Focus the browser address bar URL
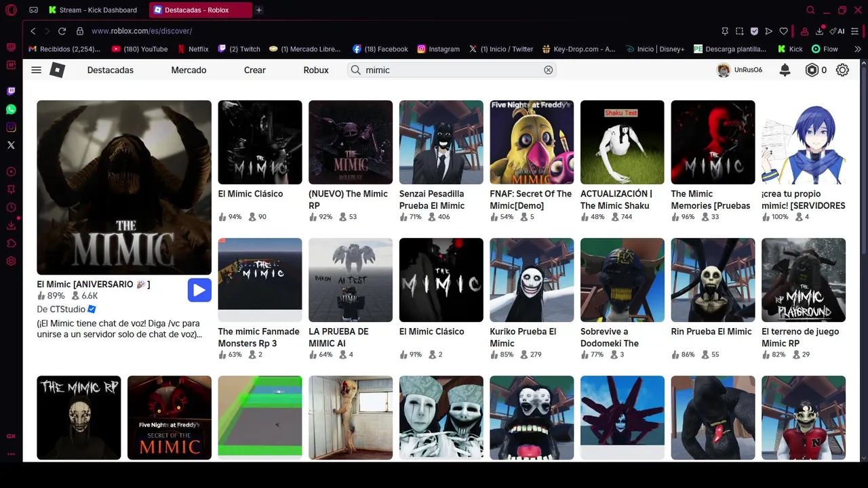This screenshot has width=868, height=488. pos(142,31)
